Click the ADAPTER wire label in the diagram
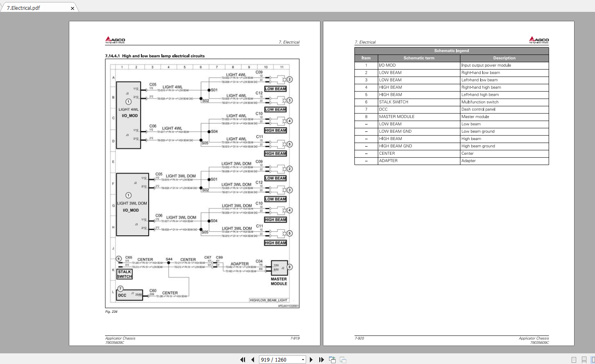The width and height of the screenshot is (595, 364). pyautogui.click(x=240, y=264)
